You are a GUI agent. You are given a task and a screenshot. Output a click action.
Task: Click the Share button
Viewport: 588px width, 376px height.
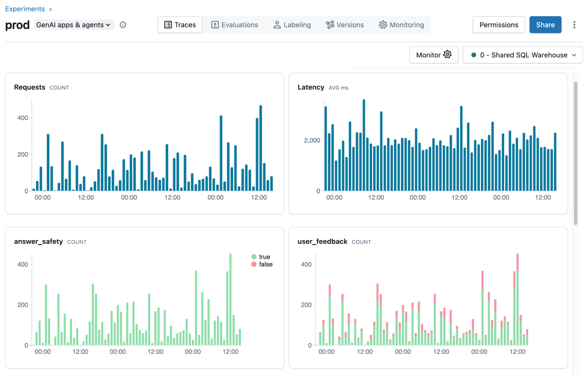[x=545, y=25]
